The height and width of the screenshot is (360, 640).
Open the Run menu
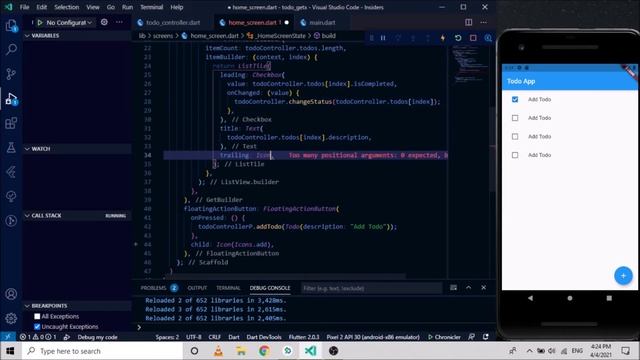coord(127,7)
